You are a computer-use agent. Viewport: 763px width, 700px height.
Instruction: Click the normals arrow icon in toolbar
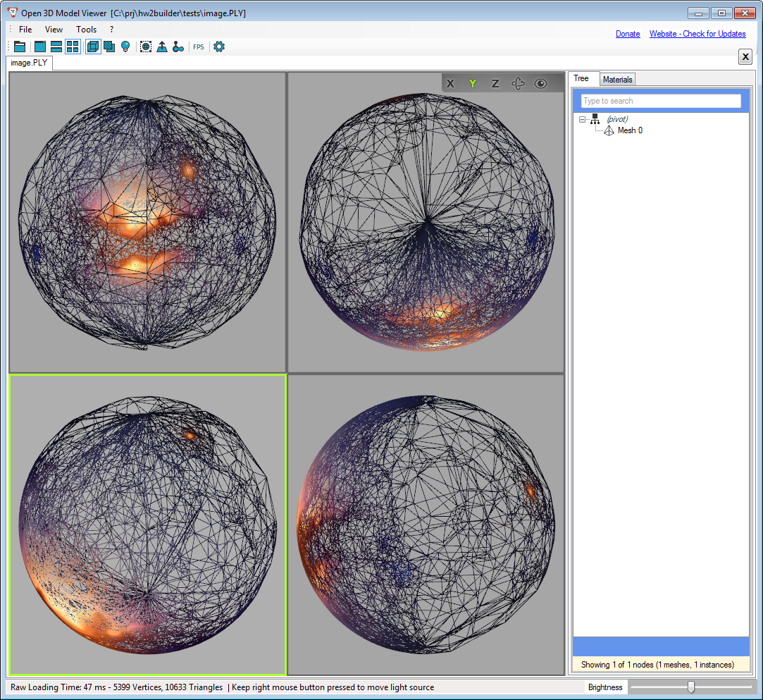[162, 47]
